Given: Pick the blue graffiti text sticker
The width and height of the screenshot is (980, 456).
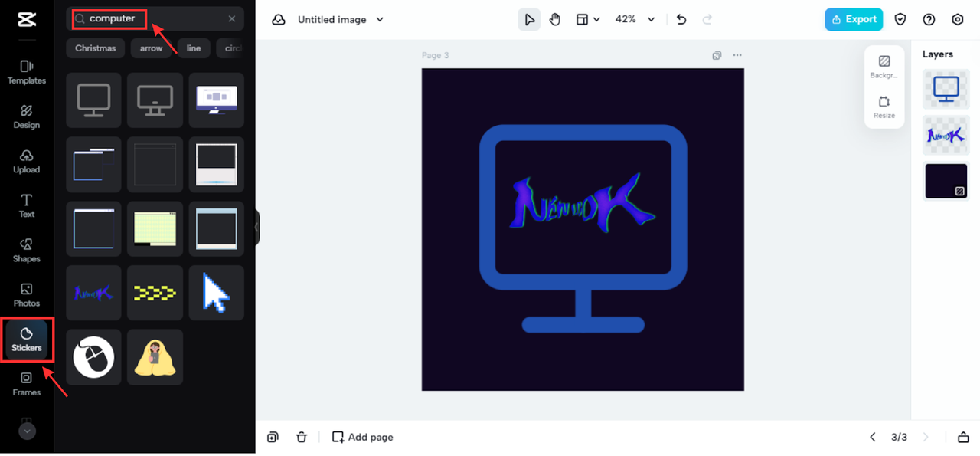Looking at the screenshot, I should [x=93, y=293].
